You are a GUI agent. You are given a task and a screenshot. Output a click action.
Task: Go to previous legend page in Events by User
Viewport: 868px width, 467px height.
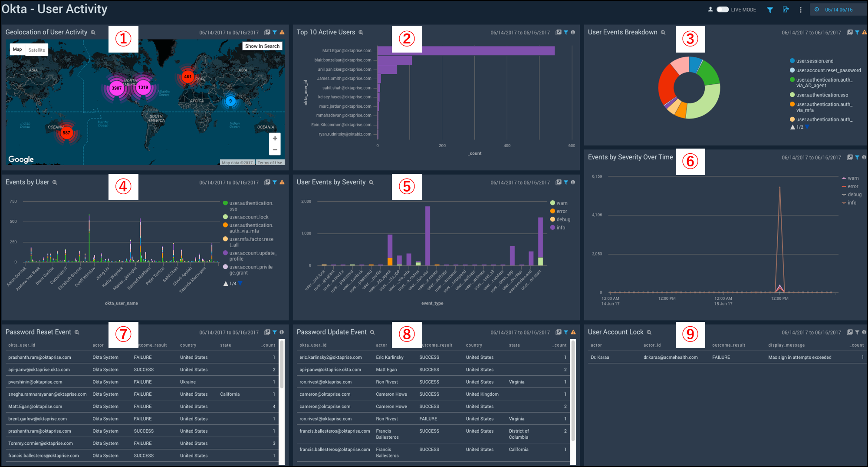point(226,284)
